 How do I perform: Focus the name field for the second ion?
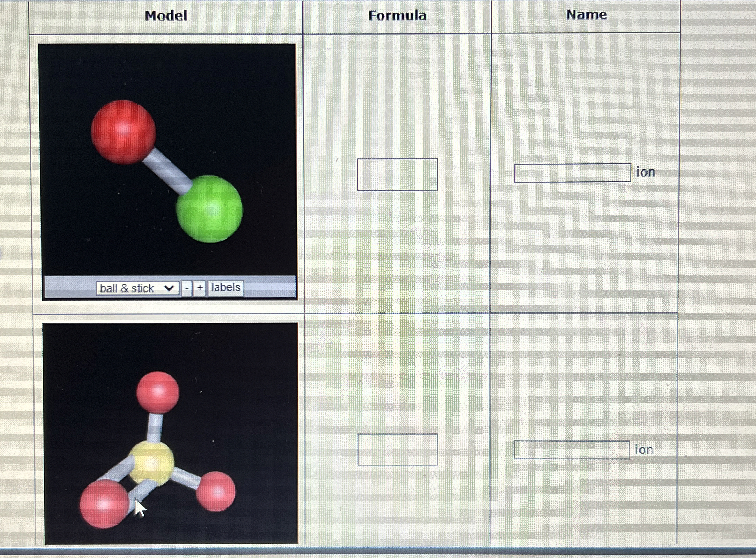[571, 450]
